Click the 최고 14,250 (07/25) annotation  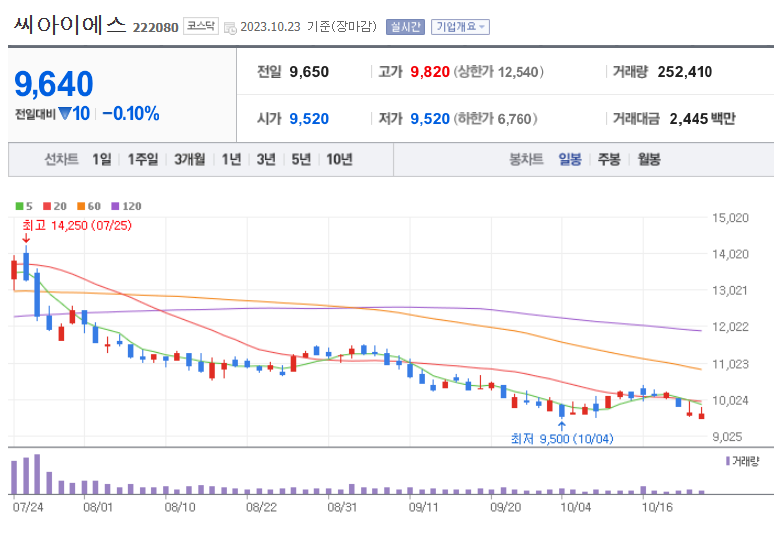[x=77, y=226]
